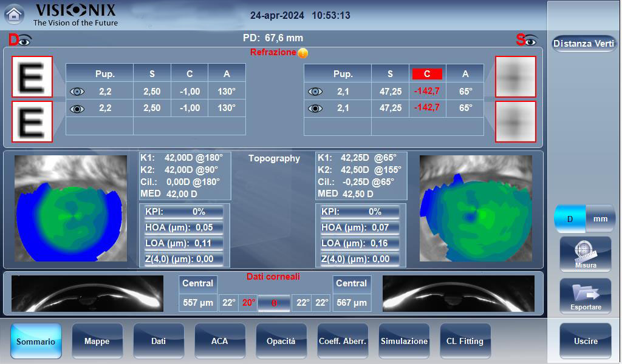Click the red highlighted C column header
Image resolution: width=622 pixels, height=364 pixels.
click(x=427, y=74)
